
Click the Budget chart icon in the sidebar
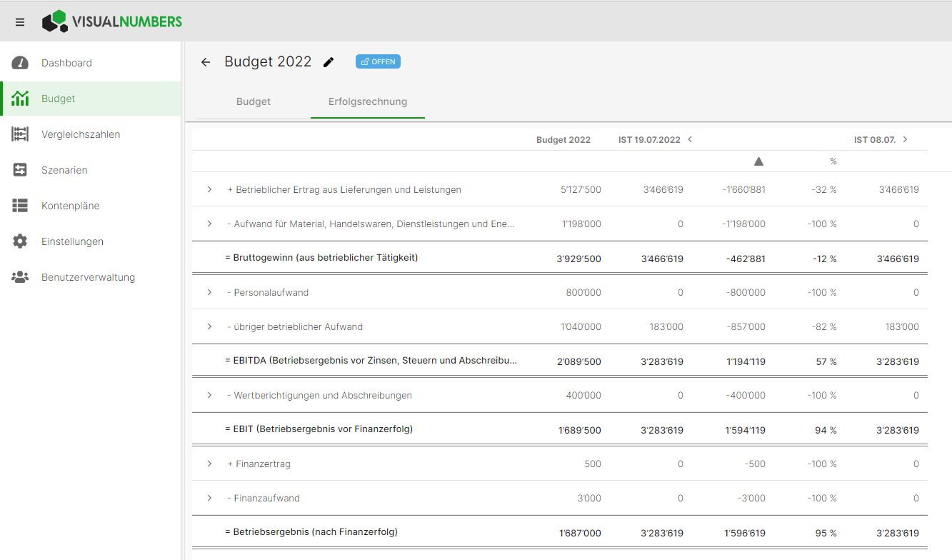(21, 99)
